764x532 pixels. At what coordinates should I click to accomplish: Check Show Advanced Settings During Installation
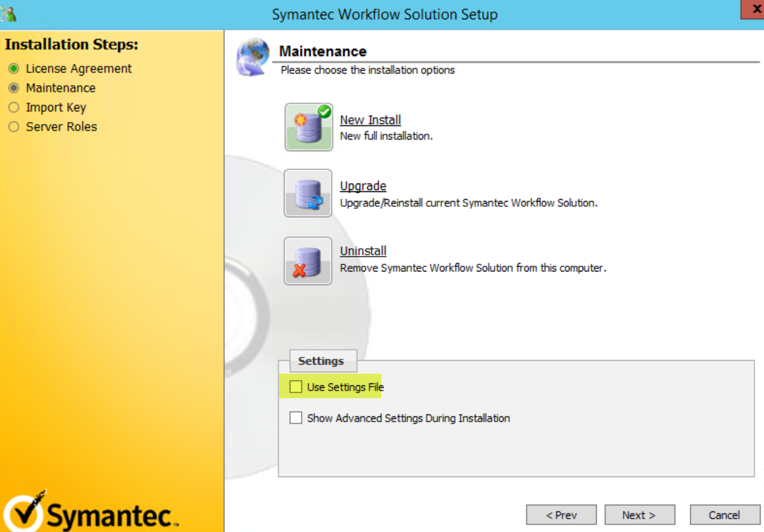coord(296,418)
